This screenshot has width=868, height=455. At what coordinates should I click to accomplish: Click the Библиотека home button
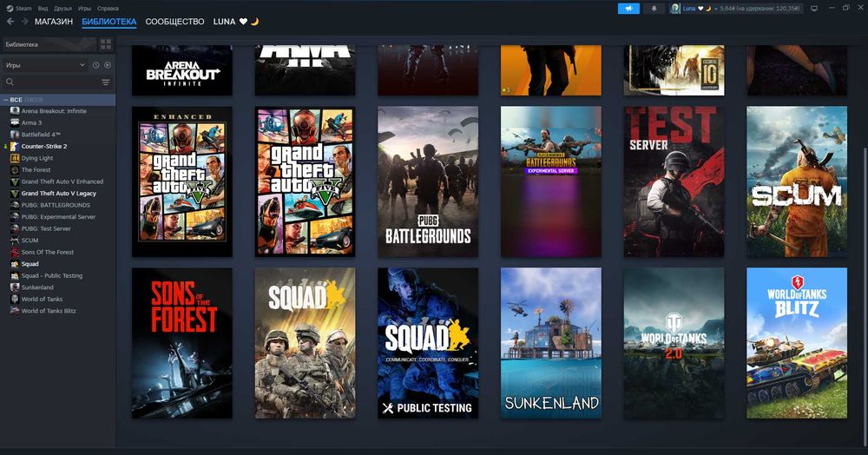(x=49, y=44)
